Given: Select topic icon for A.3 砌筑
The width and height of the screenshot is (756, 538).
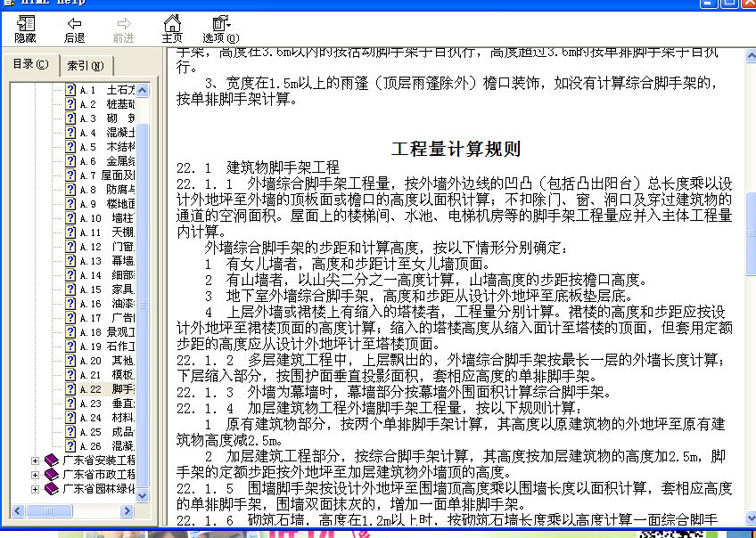Looking at the screenshot, I should pos(70,118).
